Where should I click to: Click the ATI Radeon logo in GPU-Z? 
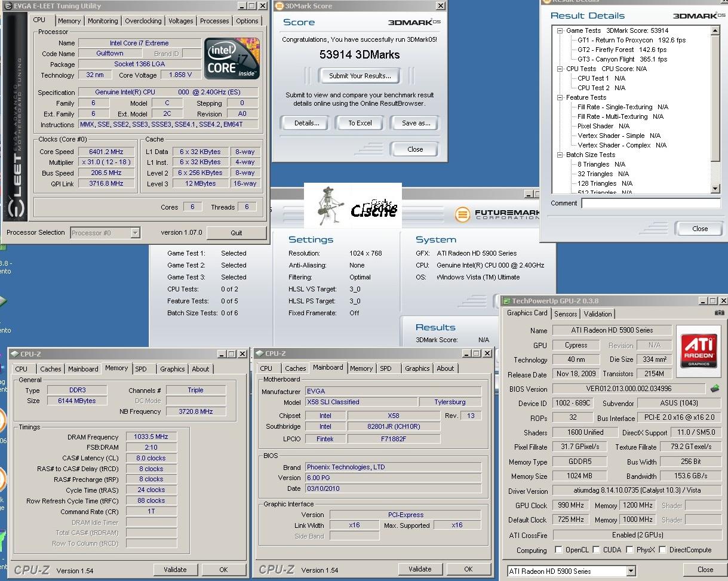click(699, 351)
